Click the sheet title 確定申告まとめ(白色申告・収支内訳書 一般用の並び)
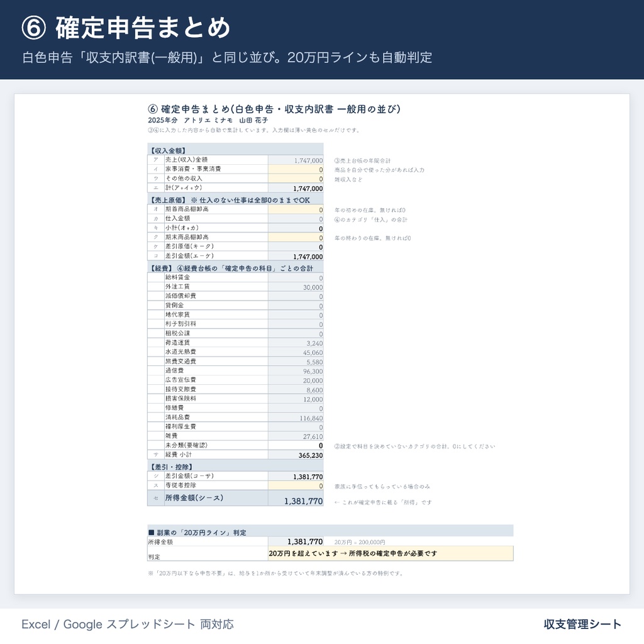This screenshot has width=644, height=644. click(274, 109)
